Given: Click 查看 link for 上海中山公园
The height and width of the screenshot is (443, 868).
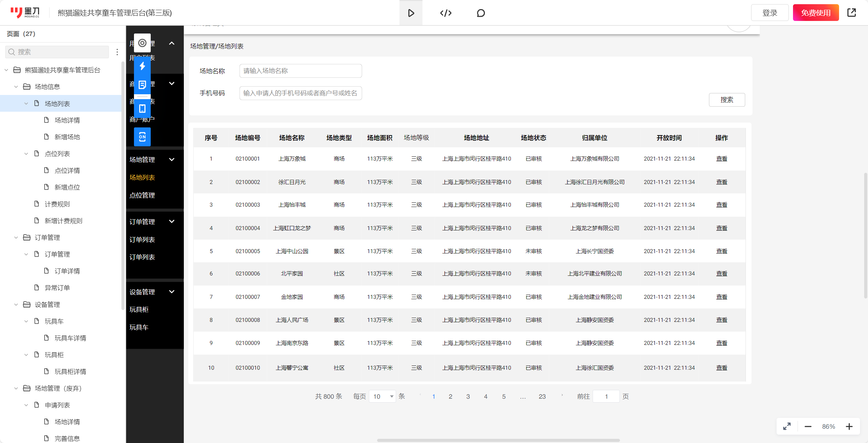Looking at the screenshot, I should [721, 251].
